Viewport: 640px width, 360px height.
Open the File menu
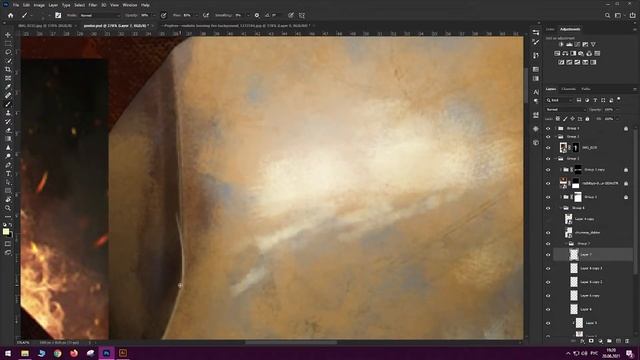coord(16,5)
